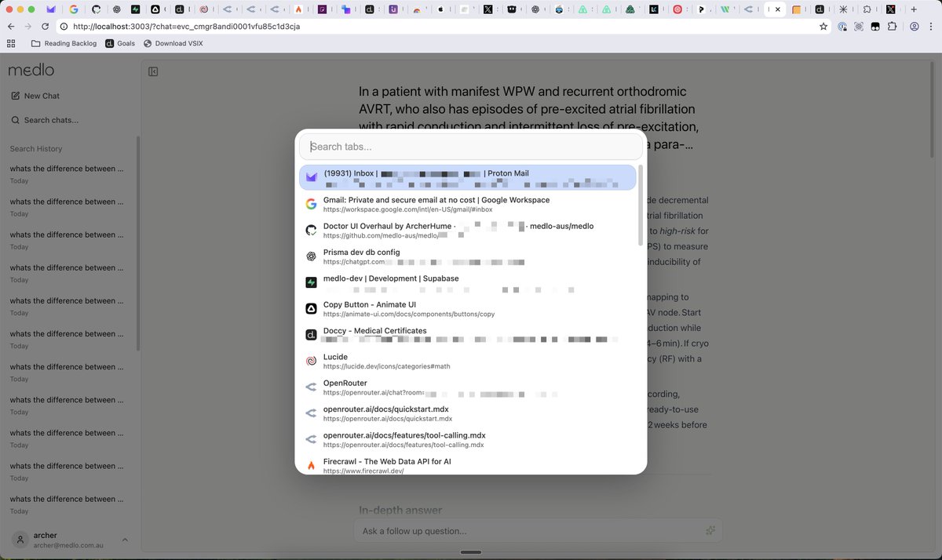Expand the archer account menu chevron
This screenshot has height=560, width=942.
coord(124,540)
